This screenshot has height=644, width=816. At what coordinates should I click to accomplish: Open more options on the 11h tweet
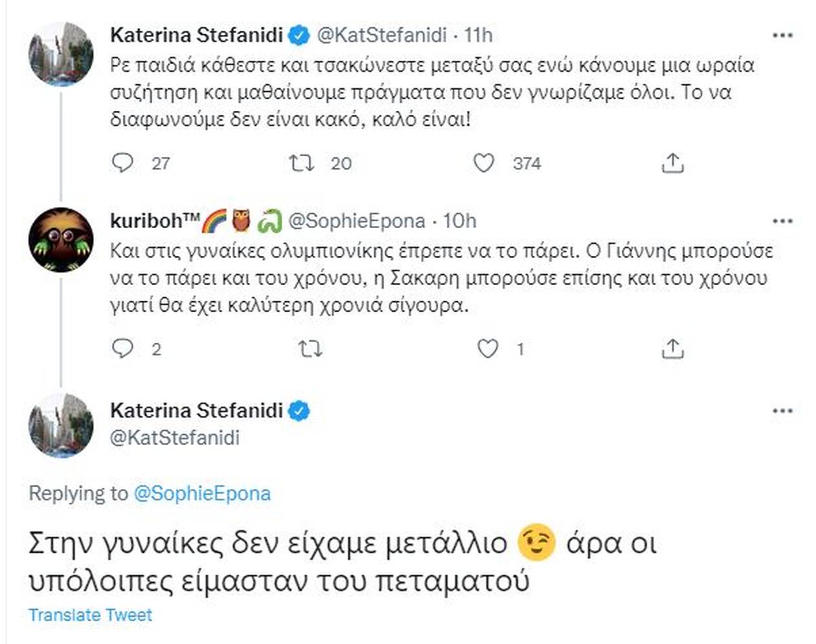pyautogui.click(x=783, y=36)
